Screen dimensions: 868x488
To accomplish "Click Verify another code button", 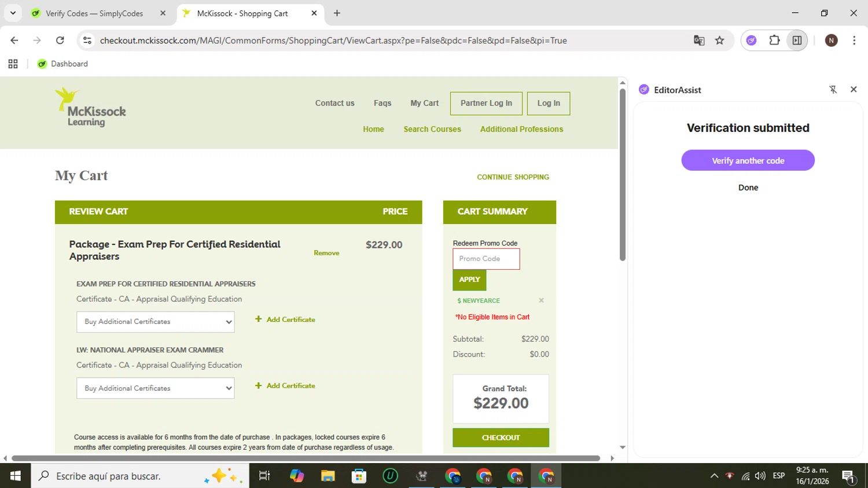I will [748, 160].
